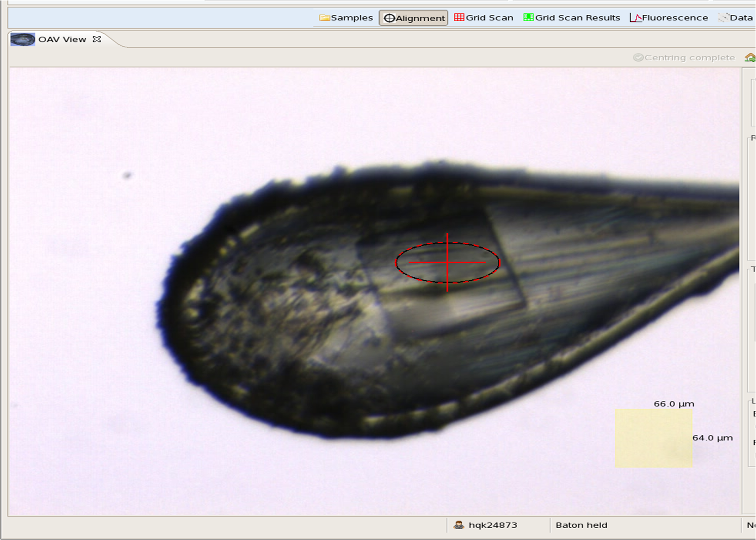This screenshot has height=540, width=756.
Task: Click the yellow scale box
Action: (x=653, y=438)
